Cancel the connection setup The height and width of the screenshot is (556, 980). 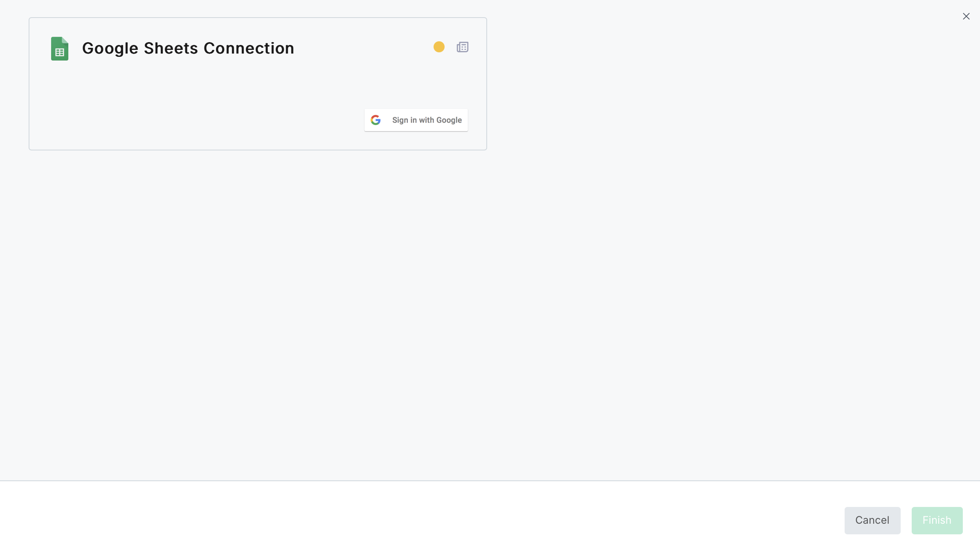pyautogui.click(x=872, y=520)
